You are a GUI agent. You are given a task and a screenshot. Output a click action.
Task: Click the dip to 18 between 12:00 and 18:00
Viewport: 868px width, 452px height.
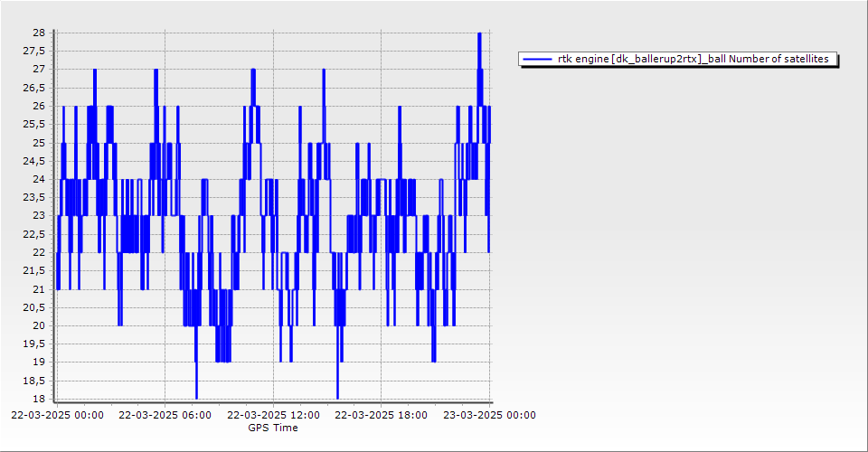337,396
